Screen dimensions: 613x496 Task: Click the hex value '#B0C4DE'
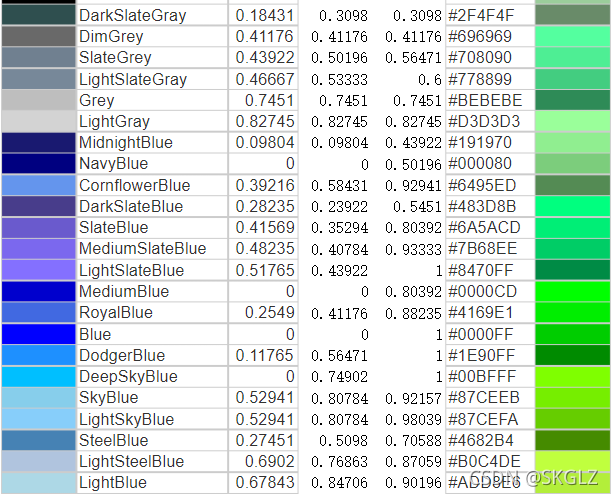484,461
